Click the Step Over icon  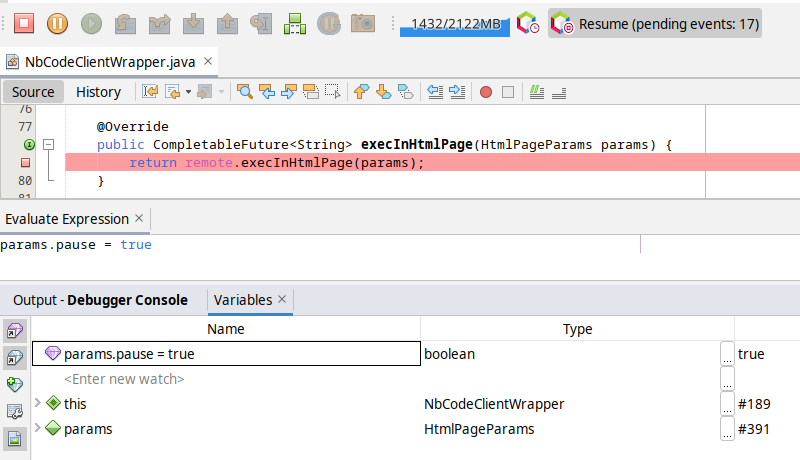point(125,23)
